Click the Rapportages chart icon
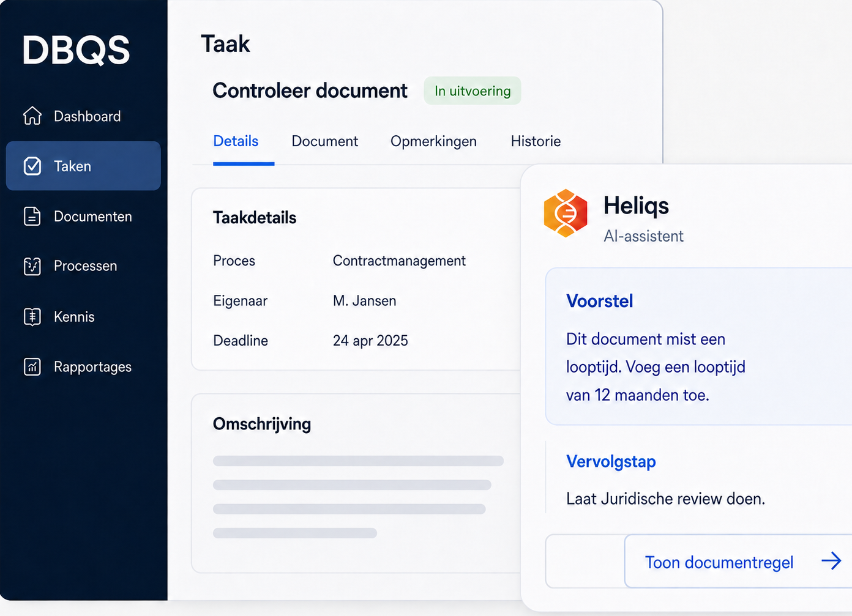 [x=32, y=366]
